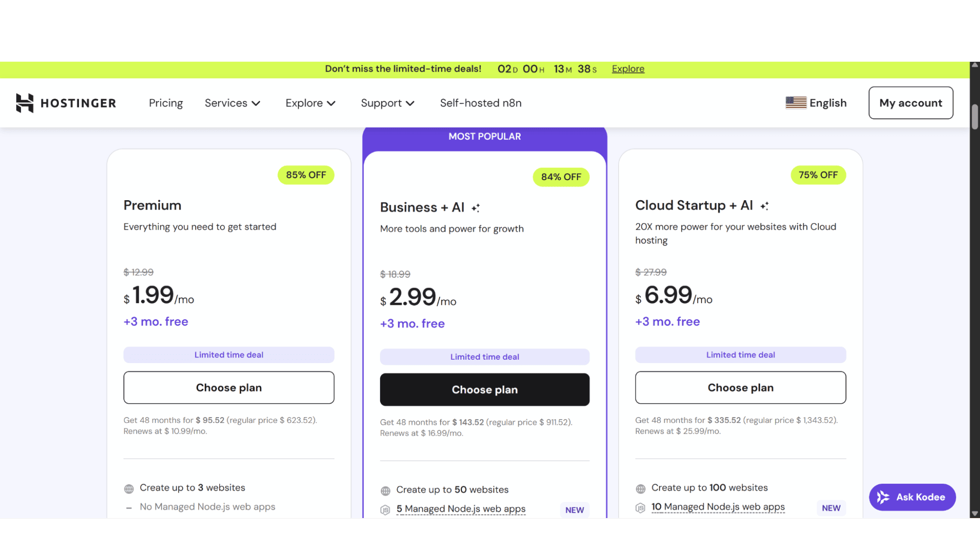Click 'Create up to 100 websites' text

coord(709,488)
